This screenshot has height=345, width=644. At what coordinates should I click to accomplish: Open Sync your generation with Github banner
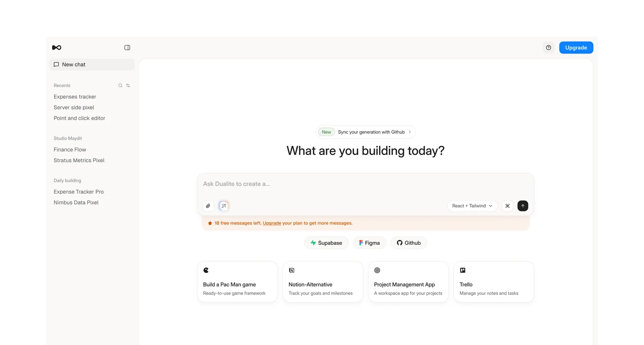tap(366, 132)
